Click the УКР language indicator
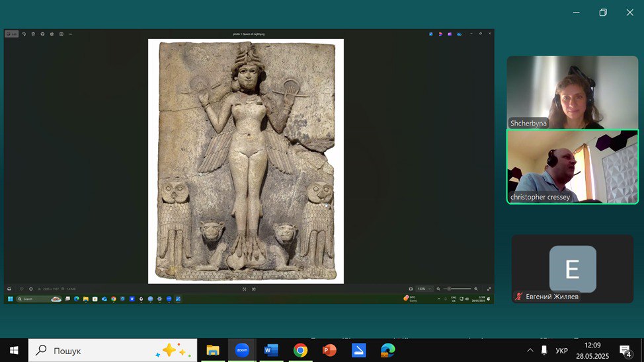Image resolution: width=644 pixels, height=362 pixels. point(561,351)
